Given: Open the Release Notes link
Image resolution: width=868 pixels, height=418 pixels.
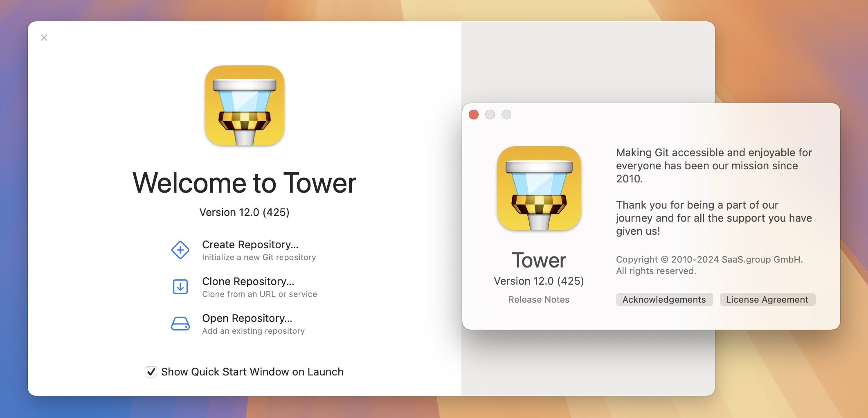Looking at the screenshot, I should pos(539,300).
